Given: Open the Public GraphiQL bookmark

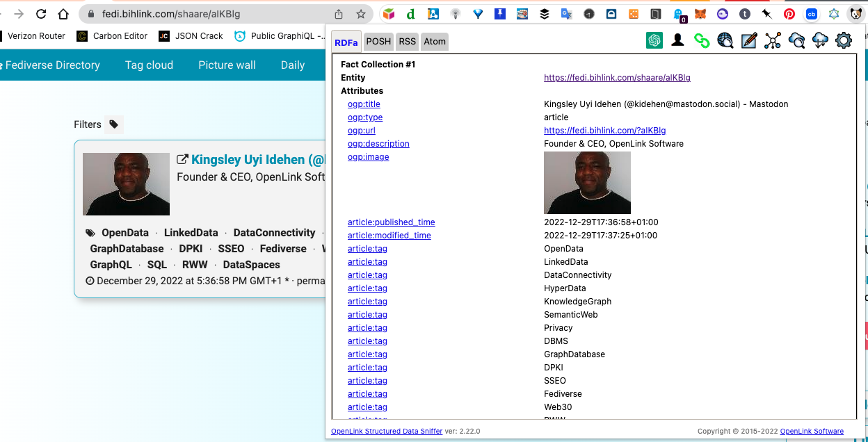Looking at the screenshot, I should click(280, 36).
